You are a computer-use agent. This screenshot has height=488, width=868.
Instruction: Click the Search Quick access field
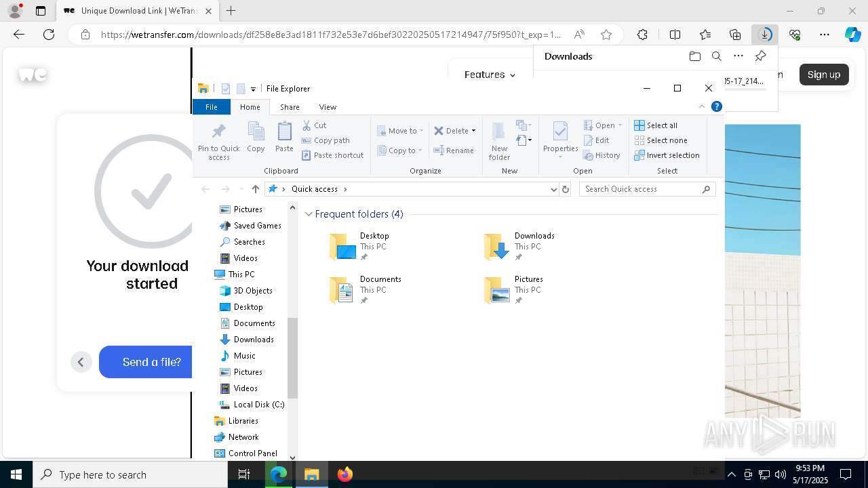tap(648, 189)
